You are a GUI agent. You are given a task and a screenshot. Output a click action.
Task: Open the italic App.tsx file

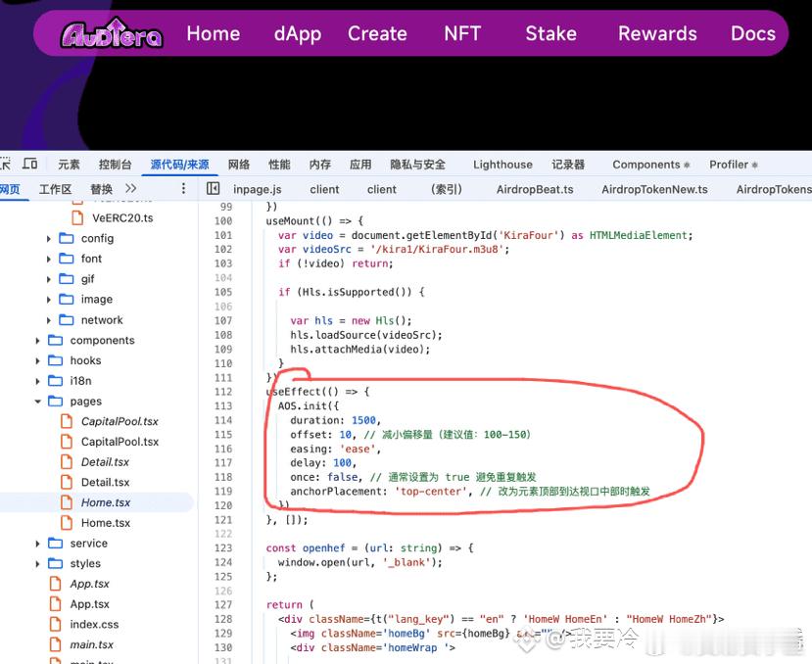pos(89,584)
